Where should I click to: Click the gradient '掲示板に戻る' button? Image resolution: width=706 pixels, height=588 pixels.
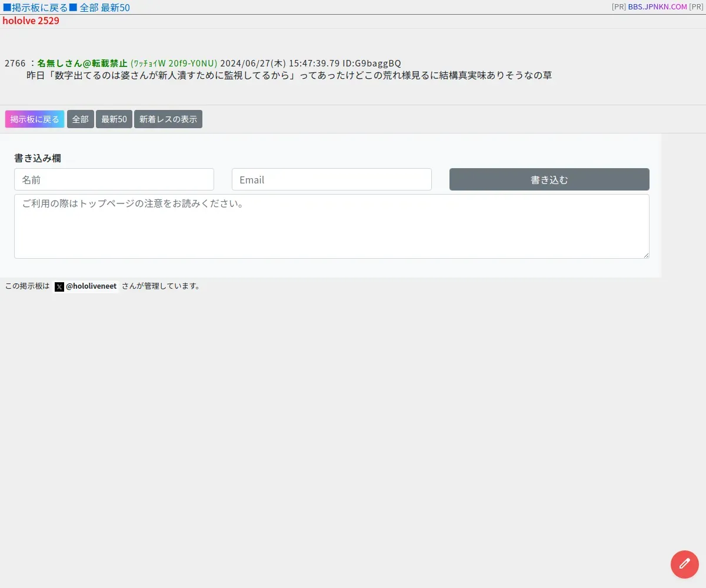click(x=35, y=119)
